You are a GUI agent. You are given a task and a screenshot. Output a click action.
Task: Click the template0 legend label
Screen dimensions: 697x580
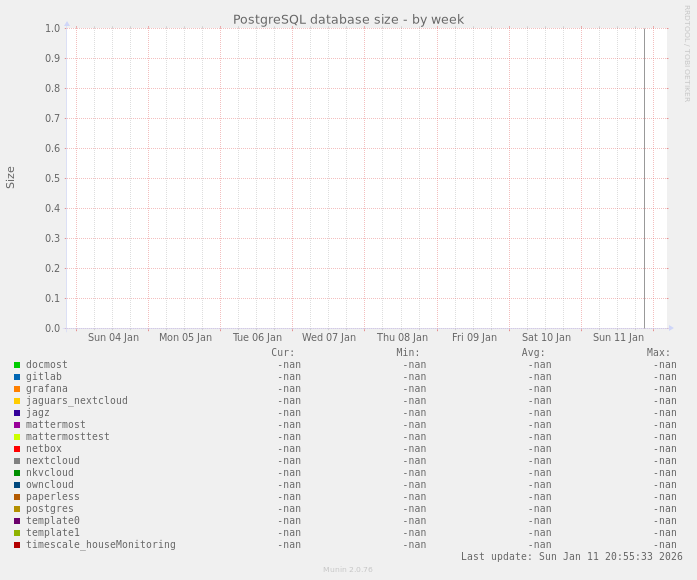coord(52,521)
